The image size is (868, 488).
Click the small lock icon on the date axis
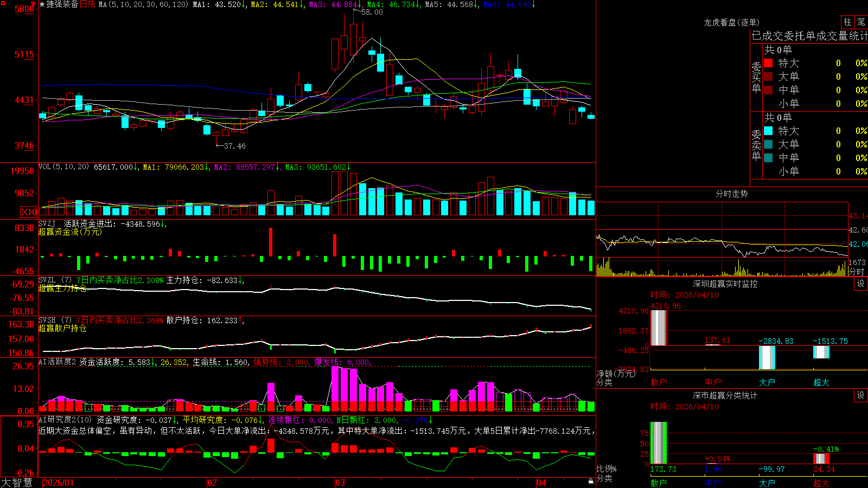coord(591,481)
